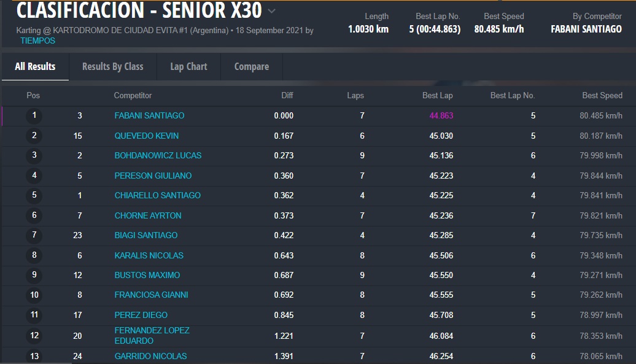Open QUEVEDO KEVIN competitor details
636x364 pixels.
pos(146,136)
